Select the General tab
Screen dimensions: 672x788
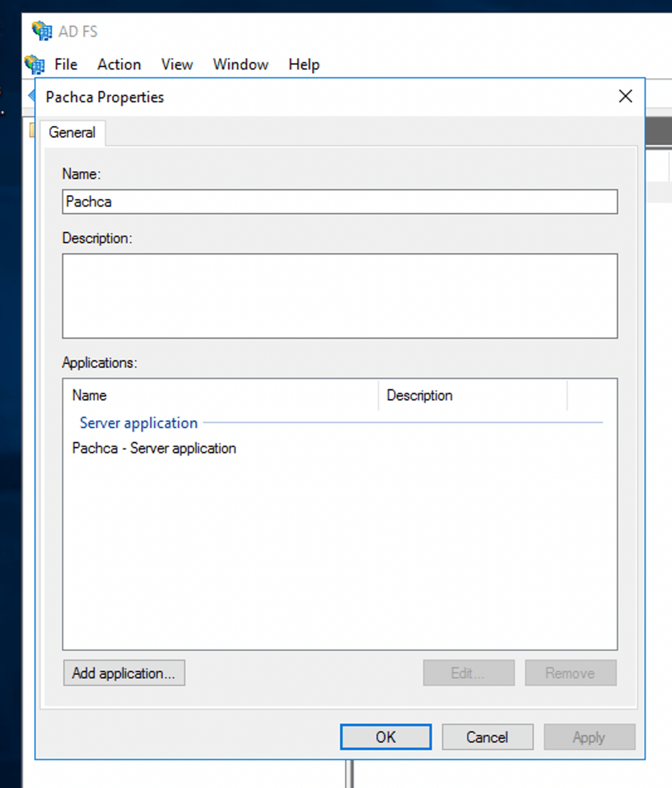click(x=72, y=133)
